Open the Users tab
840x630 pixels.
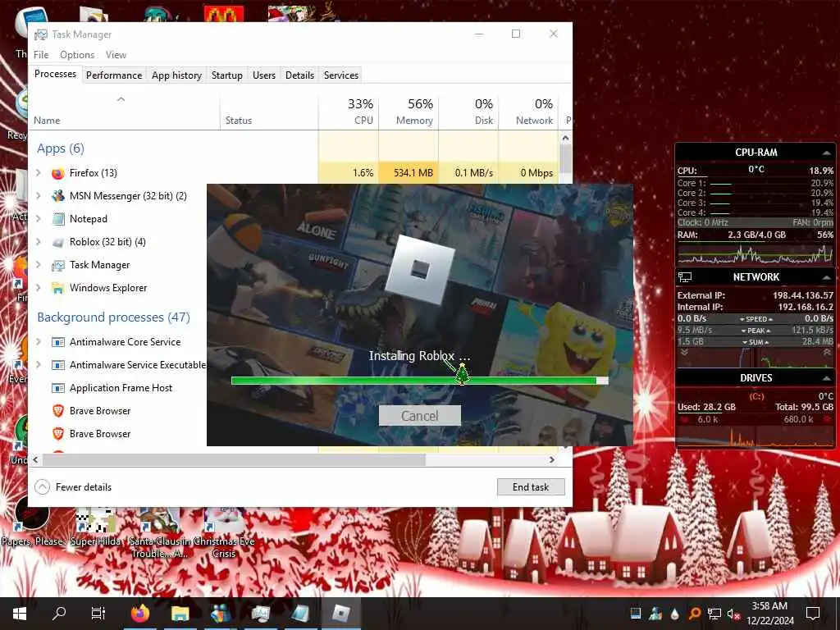[264, 75]
